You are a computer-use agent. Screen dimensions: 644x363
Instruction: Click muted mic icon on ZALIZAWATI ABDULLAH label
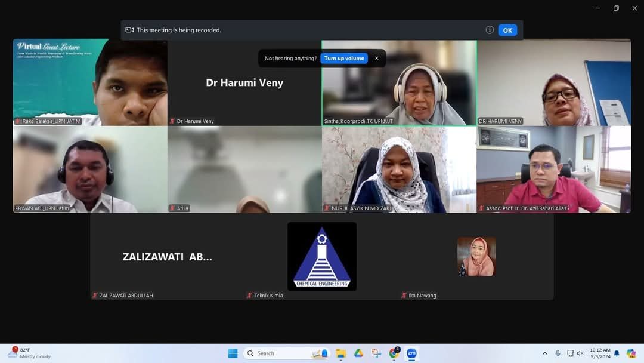tap(95, 296)
